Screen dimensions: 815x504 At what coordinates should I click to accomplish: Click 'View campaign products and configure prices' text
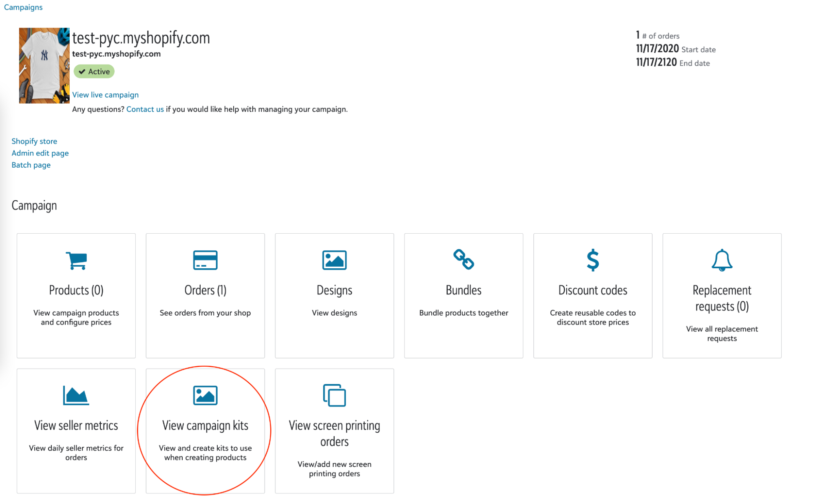(x=76, y=317)
